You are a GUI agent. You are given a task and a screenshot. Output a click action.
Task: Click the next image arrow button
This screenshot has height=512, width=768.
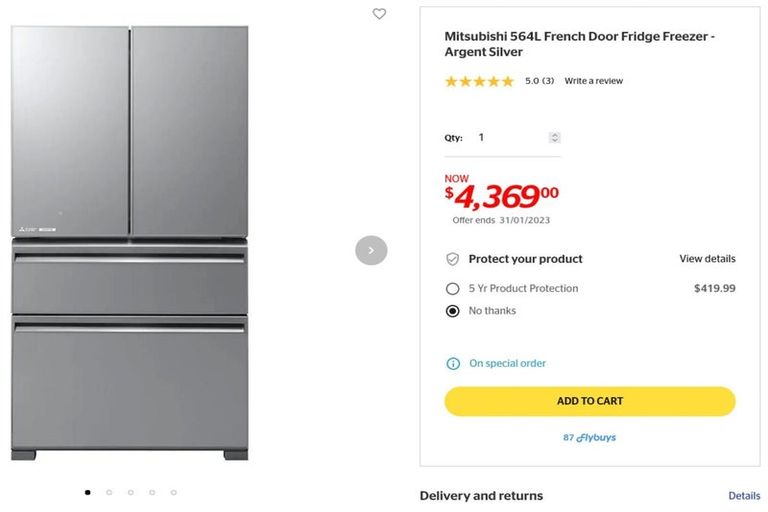371,250
